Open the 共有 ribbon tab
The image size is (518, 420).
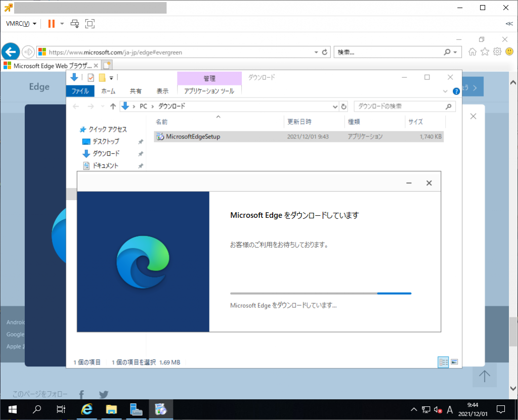[x=136, y=91]
